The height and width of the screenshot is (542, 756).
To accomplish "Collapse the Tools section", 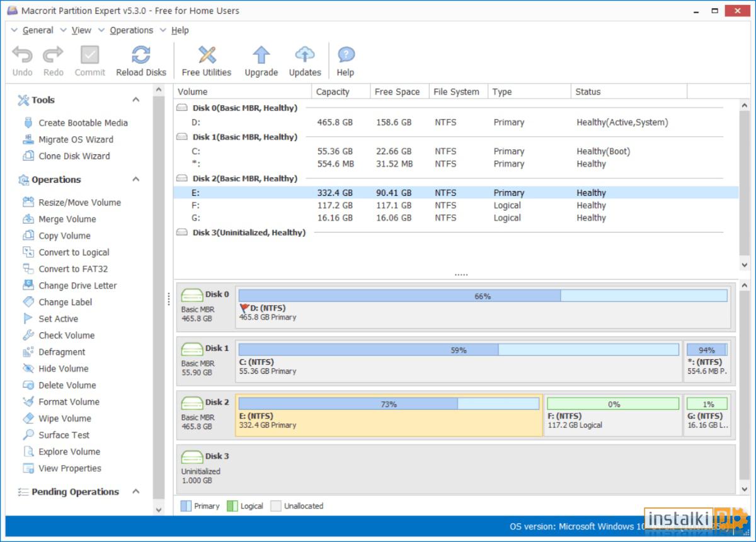I will coord(135,100).
